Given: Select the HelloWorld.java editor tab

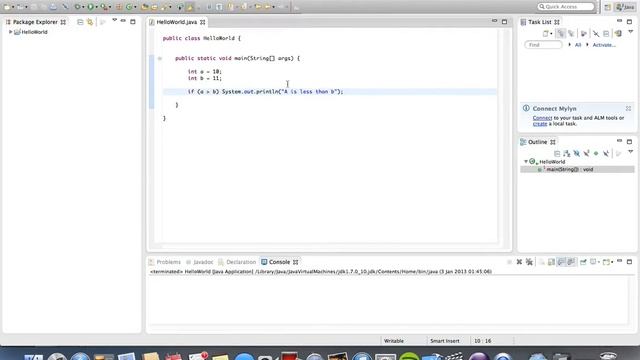Looking at the screenshot, I should [177, 22].
